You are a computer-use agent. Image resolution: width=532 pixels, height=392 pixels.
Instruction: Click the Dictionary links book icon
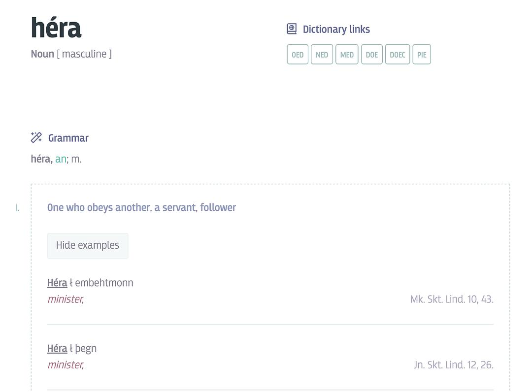click(x=292, y=29)
